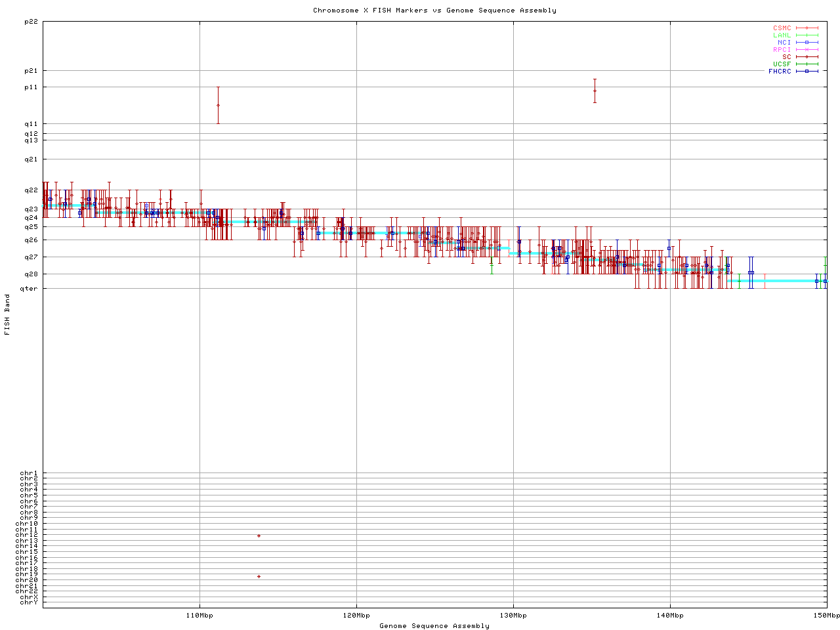Click the CSMC legend line marker
840x630 pixels.
[807, 28]
